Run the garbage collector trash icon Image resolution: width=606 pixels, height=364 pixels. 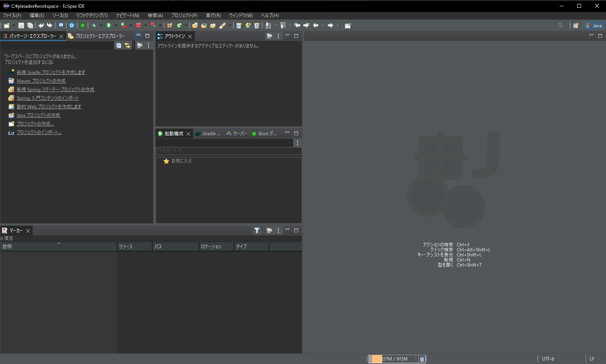[422, 359]
